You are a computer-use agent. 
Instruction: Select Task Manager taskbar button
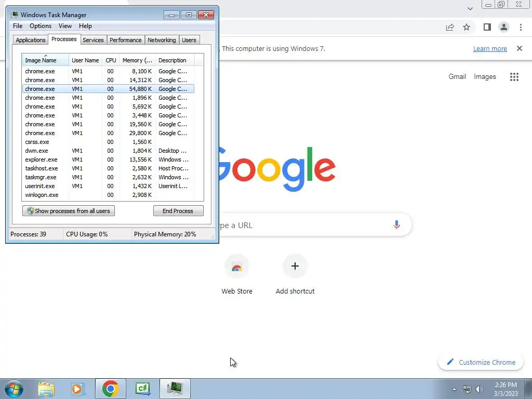175,389
